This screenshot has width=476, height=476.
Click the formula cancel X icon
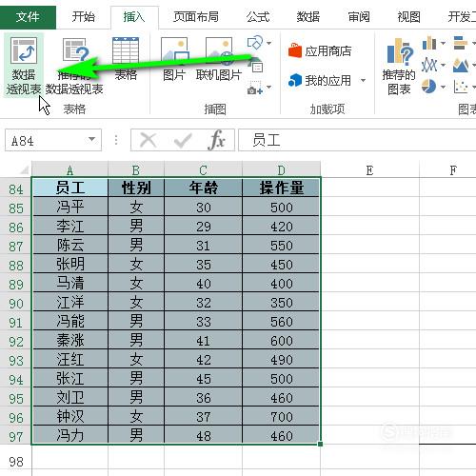coord(148,140)
